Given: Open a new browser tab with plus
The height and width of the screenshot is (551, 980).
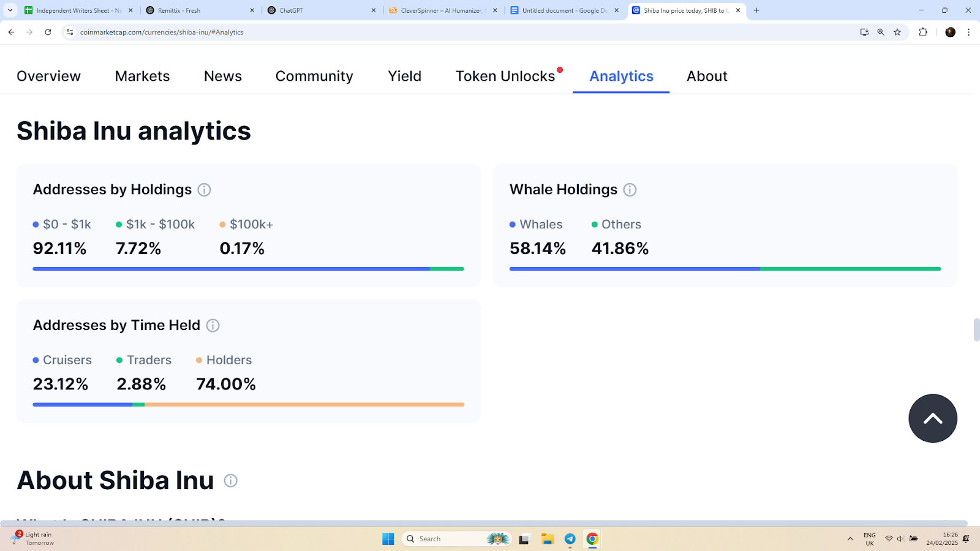Looking at the screenshot, I should pos(756,10).
